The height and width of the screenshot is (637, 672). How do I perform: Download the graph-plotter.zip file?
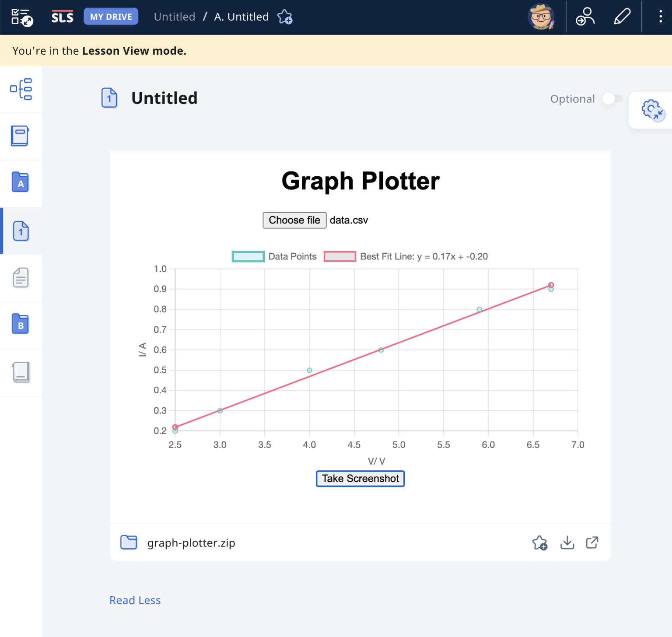(567, 542)
